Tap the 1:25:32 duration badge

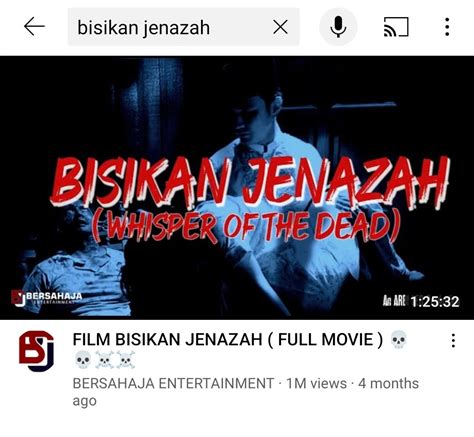pyautogui.click(x=435, y=302)
